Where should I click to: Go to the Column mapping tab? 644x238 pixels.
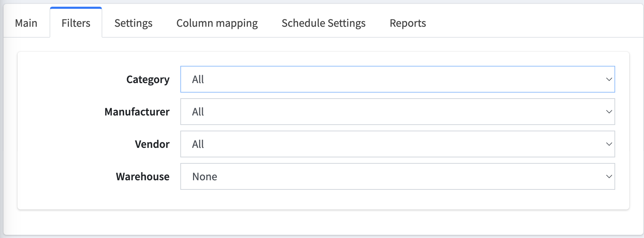[217, 23]
